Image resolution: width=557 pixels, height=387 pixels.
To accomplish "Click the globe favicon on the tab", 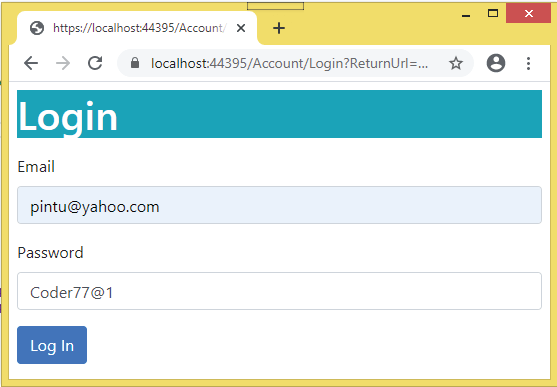I will point(37,28).
